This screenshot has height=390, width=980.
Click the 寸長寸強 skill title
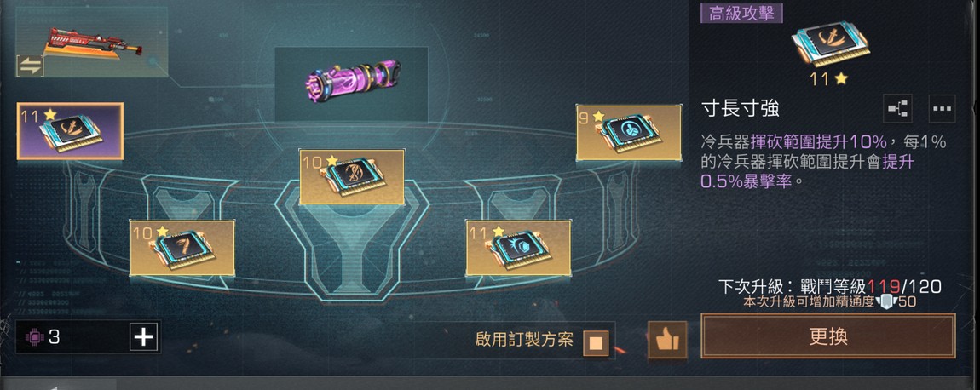point(741,109)
